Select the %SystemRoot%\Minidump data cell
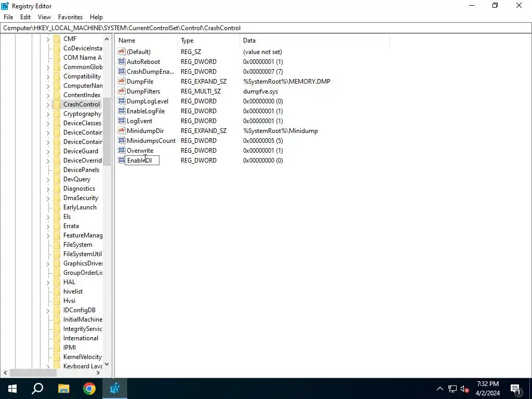532x399 pixels. pyautogui.click(x=281, y=130)
